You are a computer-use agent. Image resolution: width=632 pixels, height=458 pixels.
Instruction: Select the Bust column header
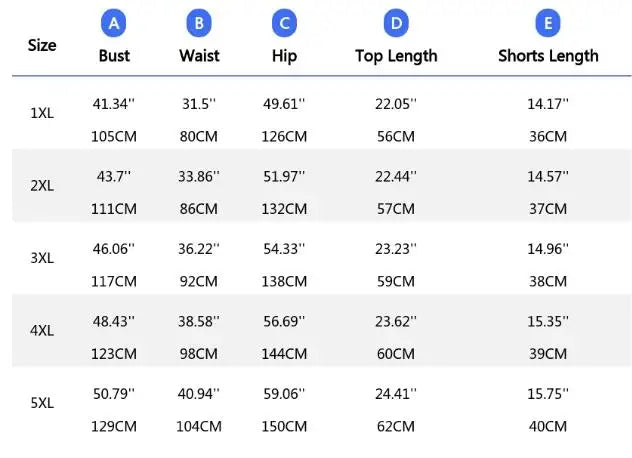pos(114,56)
